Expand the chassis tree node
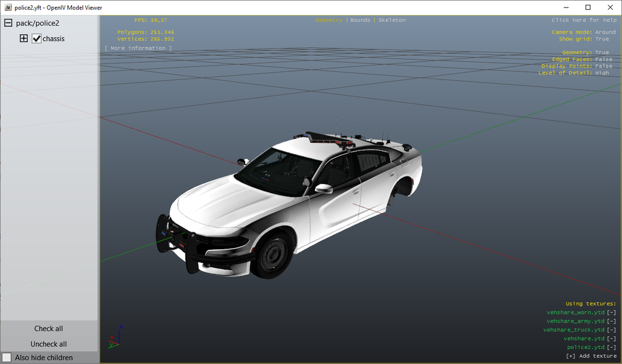 [x=24, y=39]
